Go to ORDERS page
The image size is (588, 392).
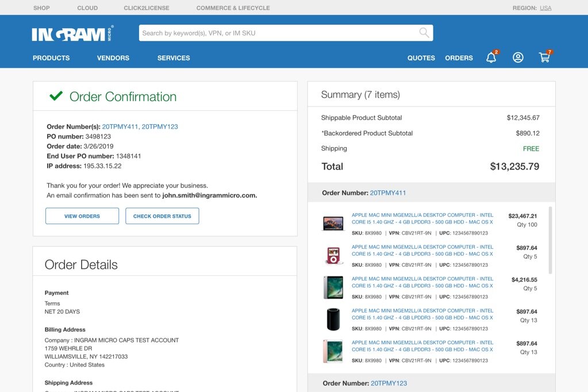[x=459, y=58]
